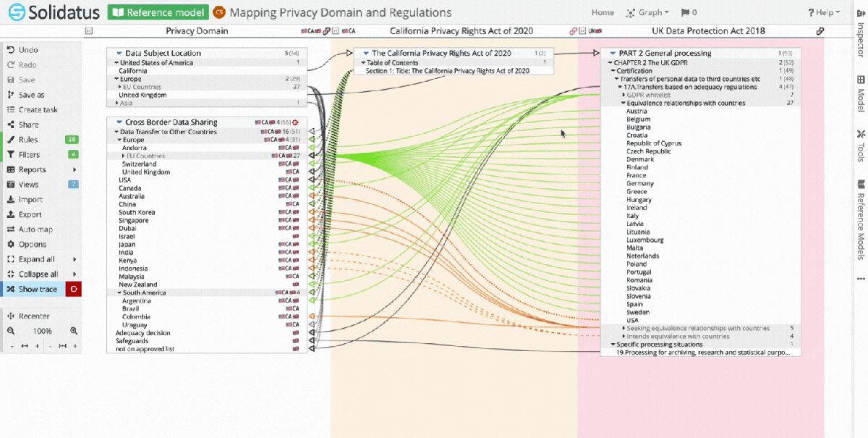868x438 pixels.
Task: Collapse the Cross Border Data Sharing object
Action: [x=118, y=122]
